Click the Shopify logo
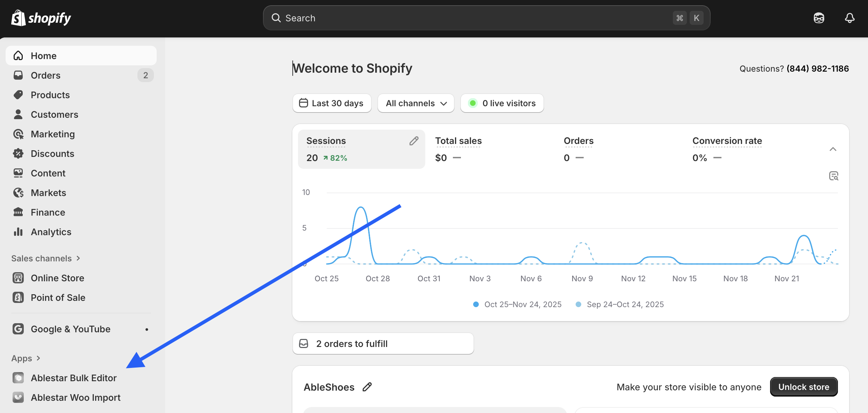Viewport: 868px width, 413px height. pyautogui.click(x=41, y=18)
